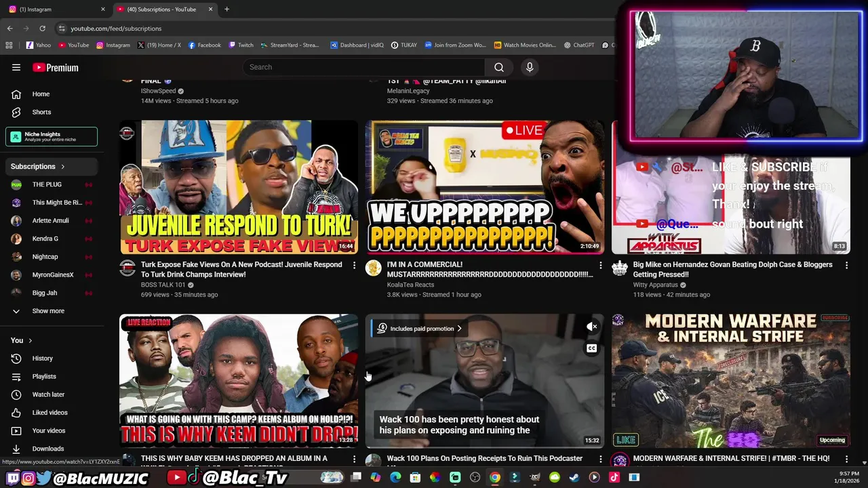The image size is (868, 488).
Task: Open KoalaTea live stream thumbnail
Action: pyautogui.click(x=485, y=187)
